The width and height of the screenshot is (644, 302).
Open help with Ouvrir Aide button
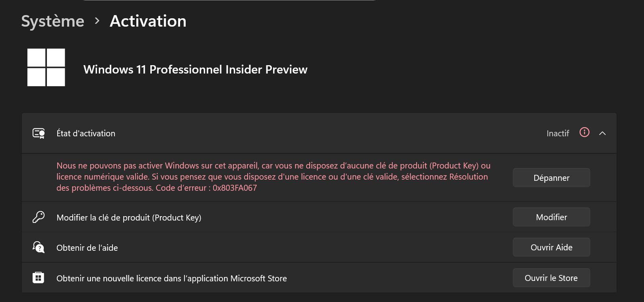pos(551,248)
